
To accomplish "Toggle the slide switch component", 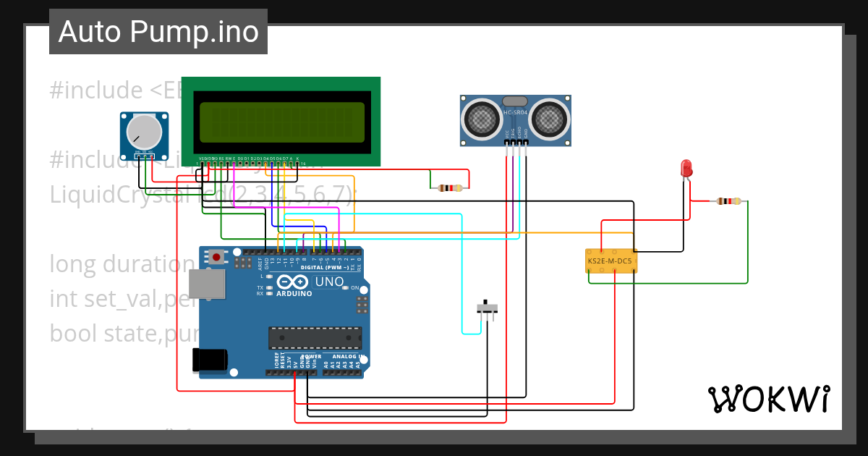I will [x=488, y=308].
